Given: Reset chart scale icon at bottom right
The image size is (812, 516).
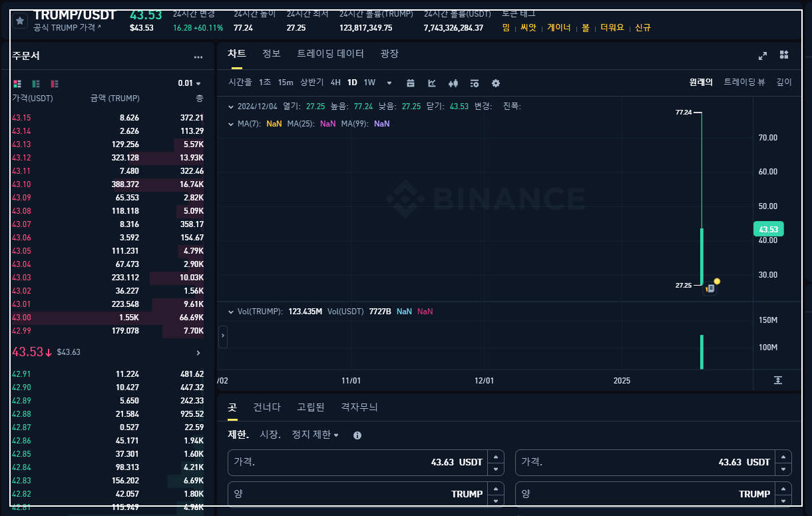Looking at the screenshot, I should click(778, 380).
